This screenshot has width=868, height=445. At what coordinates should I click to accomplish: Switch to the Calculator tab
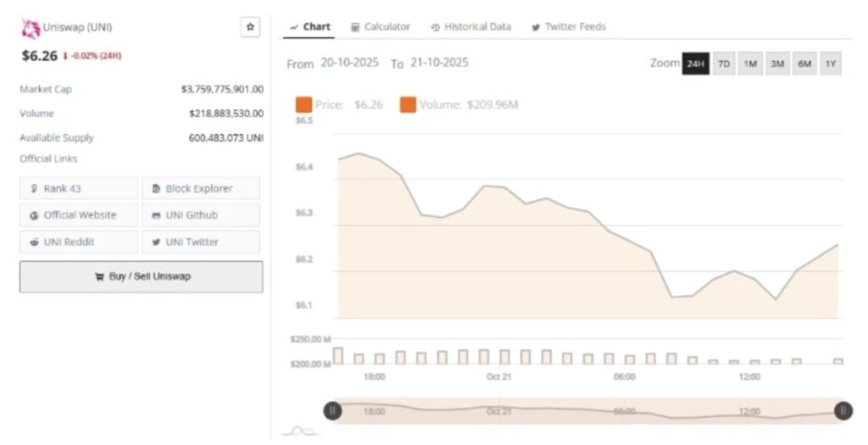(380, 27)
